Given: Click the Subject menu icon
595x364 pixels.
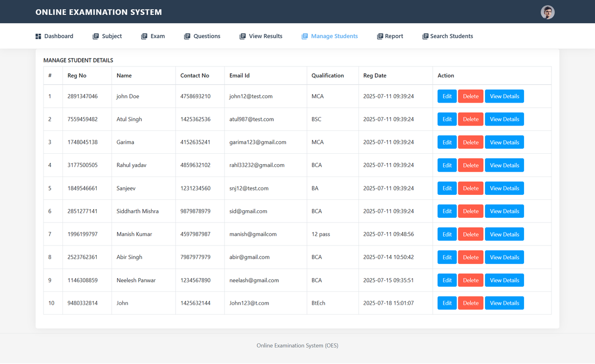Looking at the screenshot, I should point(96,36).
